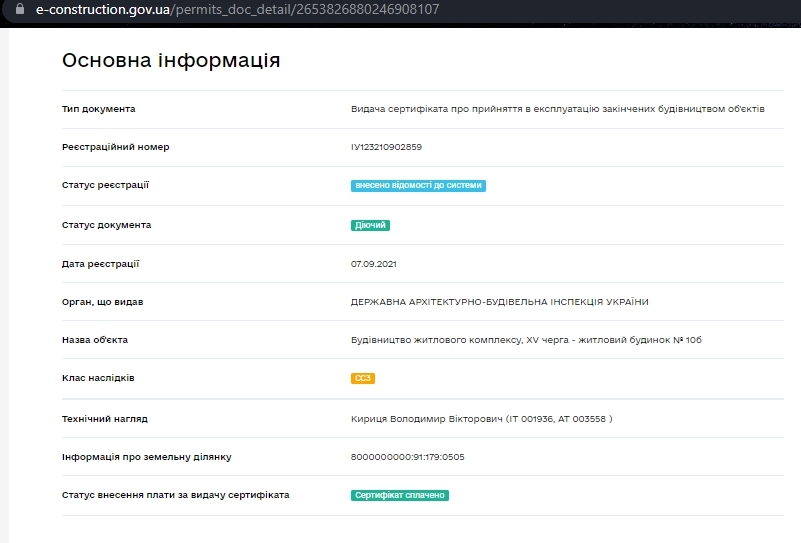Click the 'Орган, що видав' label
801x543 pixels.
click(x=103, y=302)
